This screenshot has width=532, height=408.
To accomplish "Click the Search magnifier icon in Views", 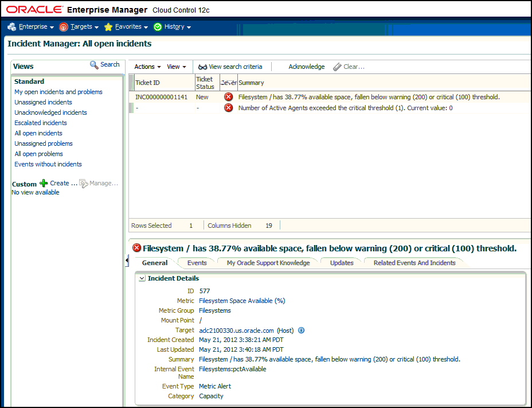I will (94, 64).
